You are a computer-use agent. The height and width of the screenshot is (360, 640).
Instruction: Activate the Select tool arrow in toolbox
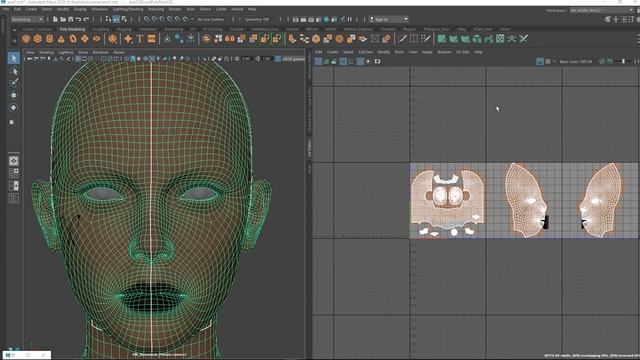tap(13, 58)
